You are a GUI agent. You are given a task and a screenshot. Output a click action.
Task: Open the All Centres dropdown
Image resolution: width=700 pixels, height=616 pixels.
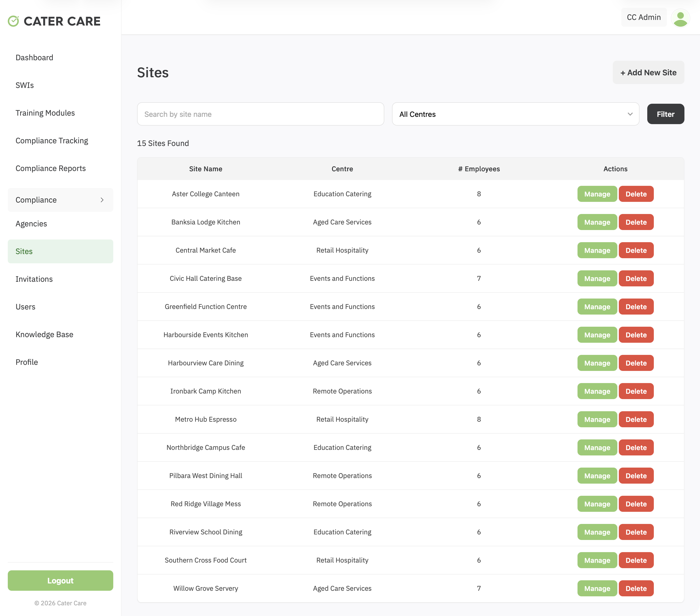coord(516,114)
